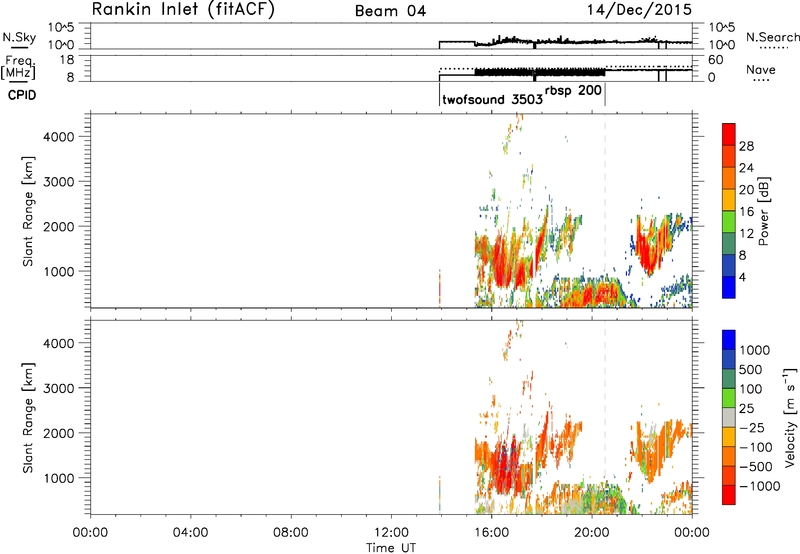Click the 'Rankin Inlet (fitACF)' plot title
Screen dimensions: 800x554
(x=183, y=10)
